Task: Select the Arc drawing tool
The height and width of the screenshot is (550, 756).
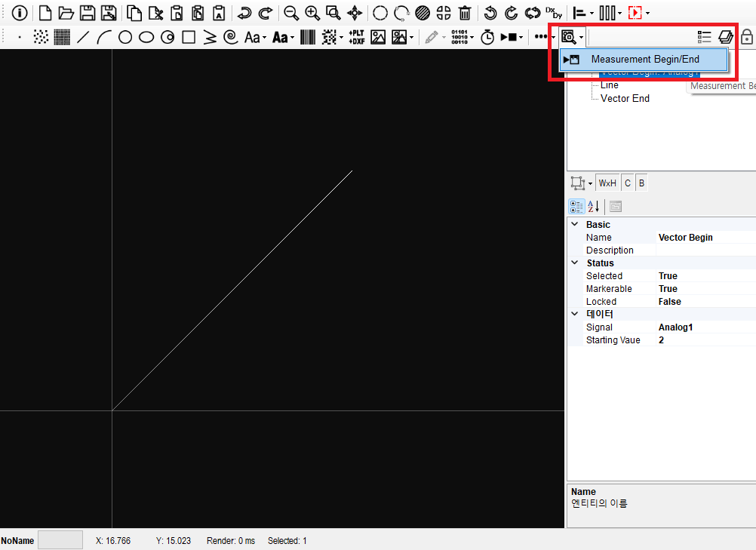Action: 103,37
